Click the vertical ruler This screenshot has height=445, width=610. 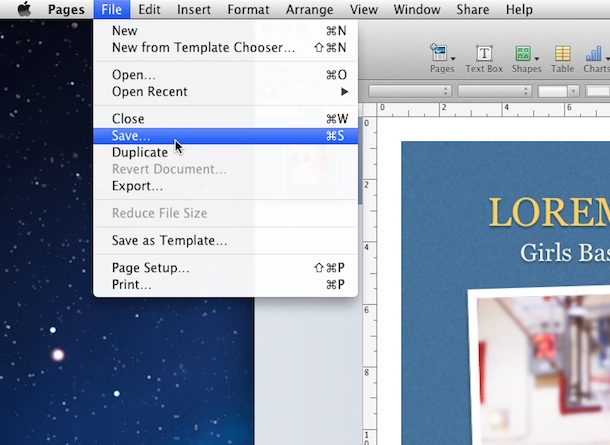point(370,280)
